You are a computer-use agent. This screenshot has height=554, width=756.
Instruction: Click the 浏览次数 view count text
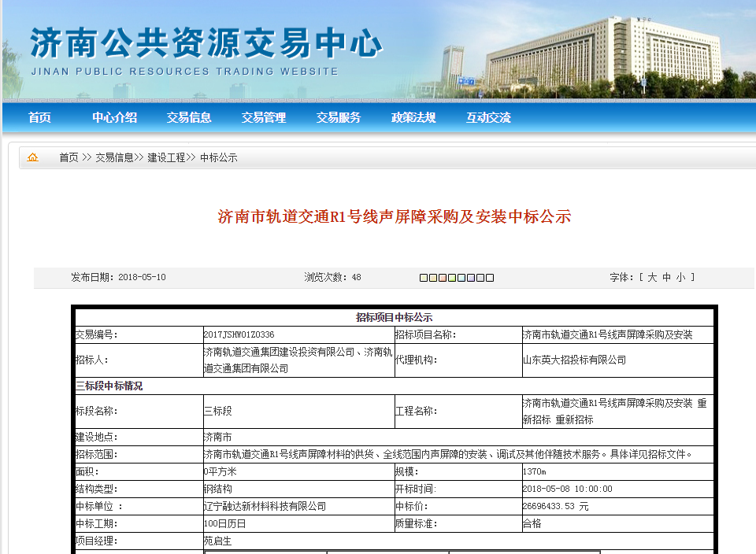[332, 278]
